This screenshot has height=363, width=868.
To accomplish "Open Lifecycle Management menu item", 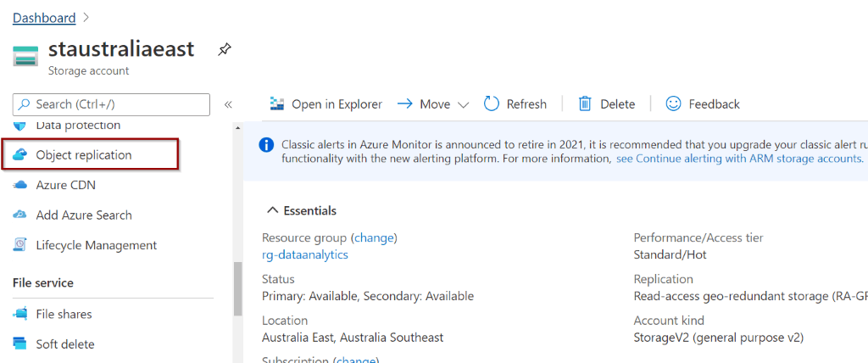I will click(x=97, y=245).
